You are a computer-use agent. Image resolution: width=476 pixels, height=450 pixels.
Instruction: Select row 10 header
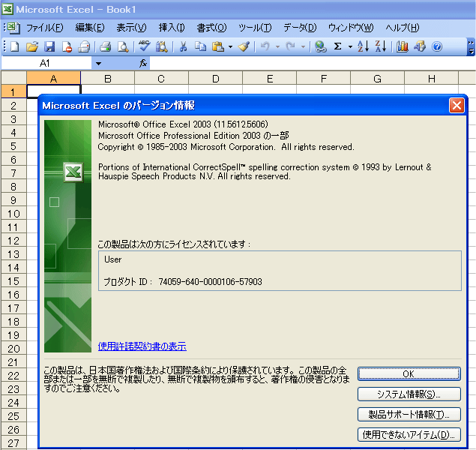click(13, 214)
